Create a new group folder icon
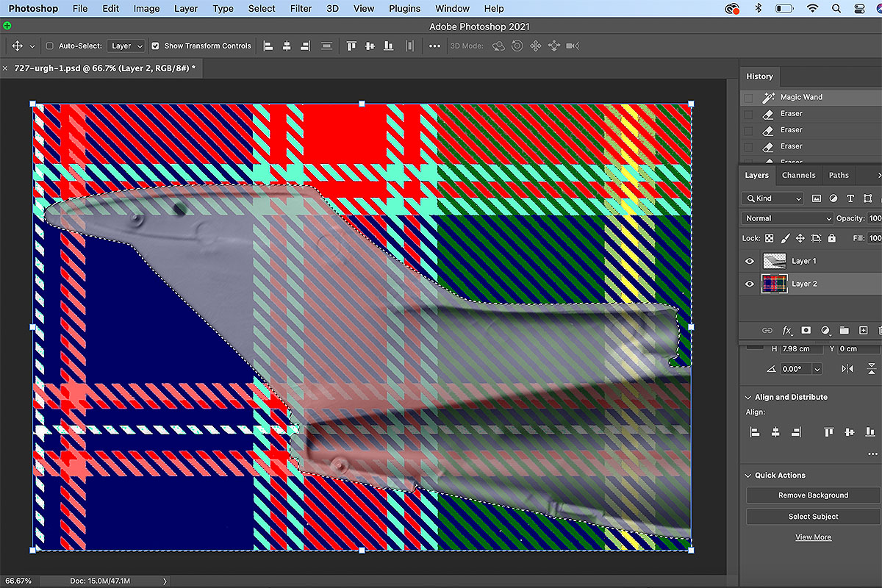 (844, 331)
